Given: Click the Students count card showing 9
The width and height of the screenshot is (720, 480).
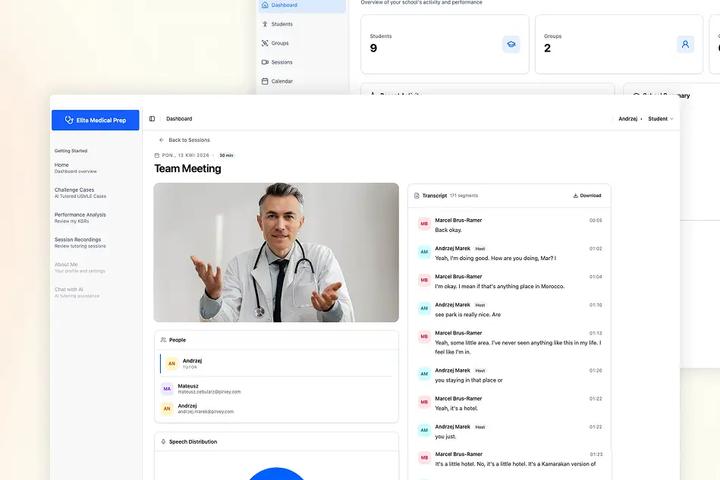Looking at the screenshot, I should click(445, 44).
